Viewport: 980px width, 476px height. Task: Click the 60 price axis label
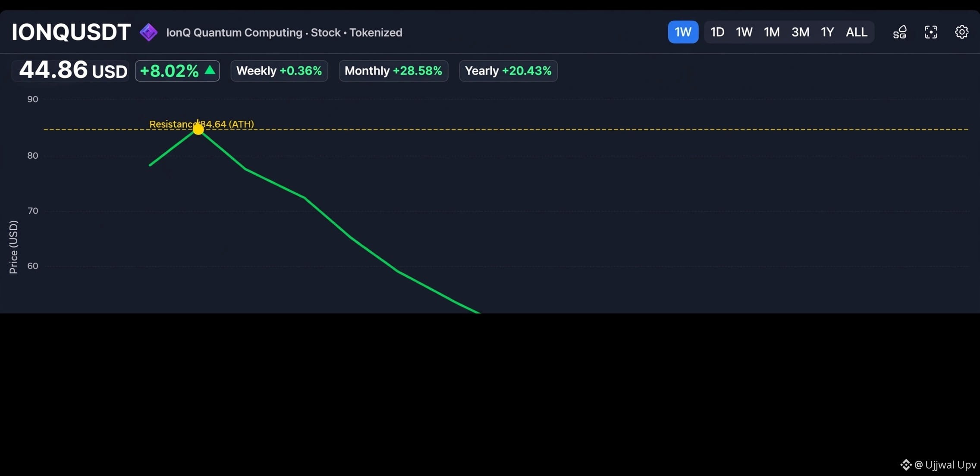click(x=33, y=266)
